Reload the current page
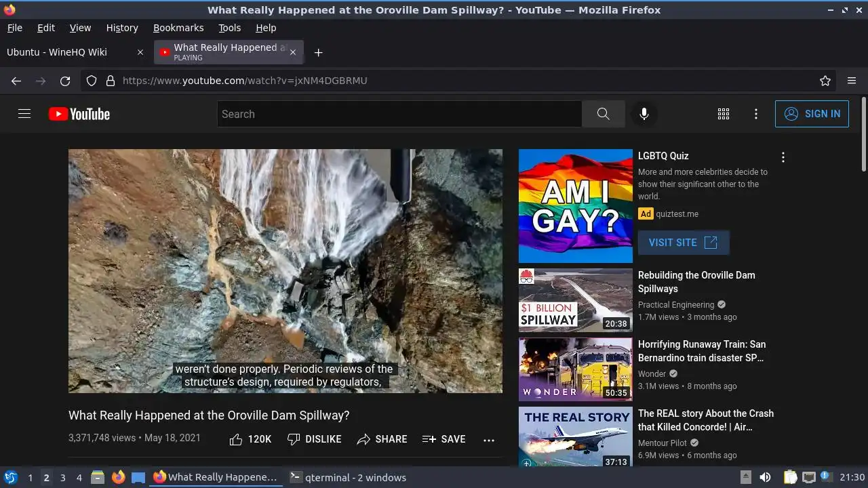 pos(65,81)
